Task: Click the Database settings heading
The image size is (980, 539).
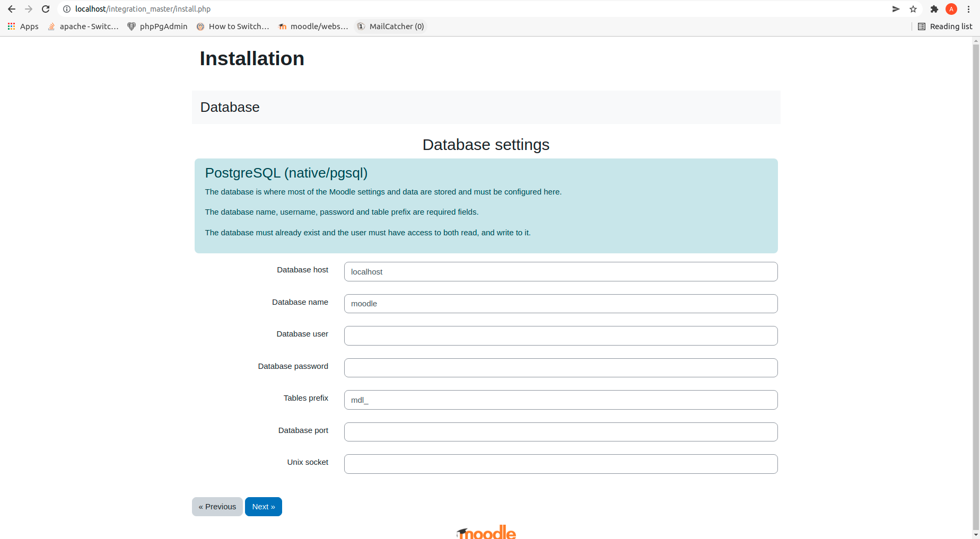Action: [486, 145]
